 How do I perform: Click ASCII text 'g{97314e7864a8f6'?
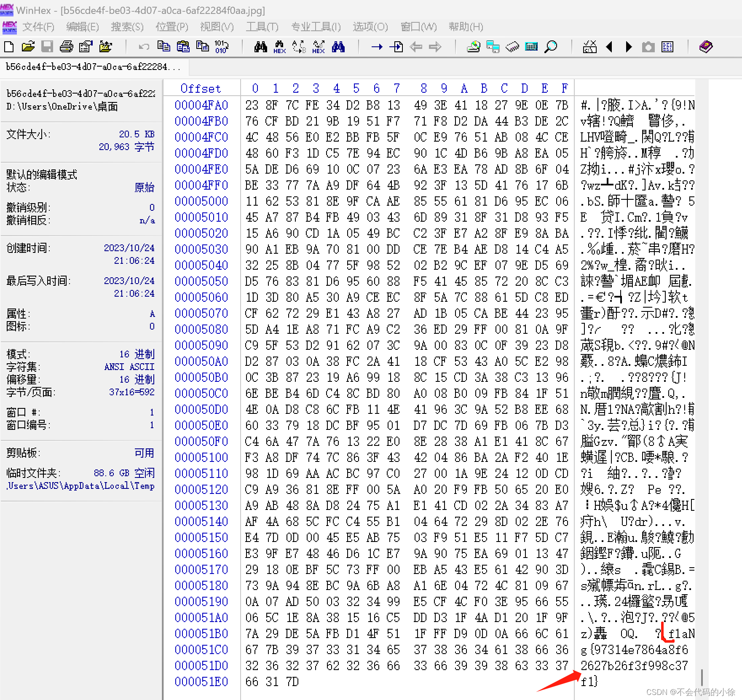(634, 649)
